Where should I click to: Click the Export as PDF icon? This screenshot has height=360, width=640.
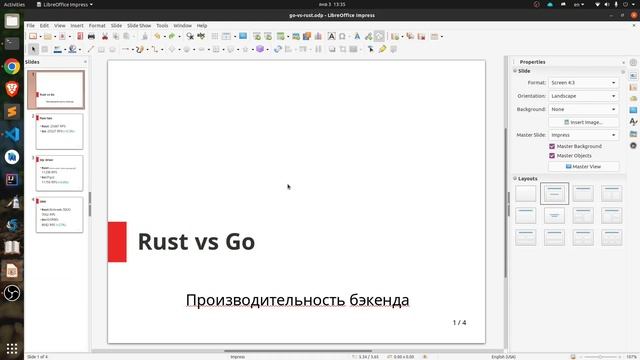80,36
